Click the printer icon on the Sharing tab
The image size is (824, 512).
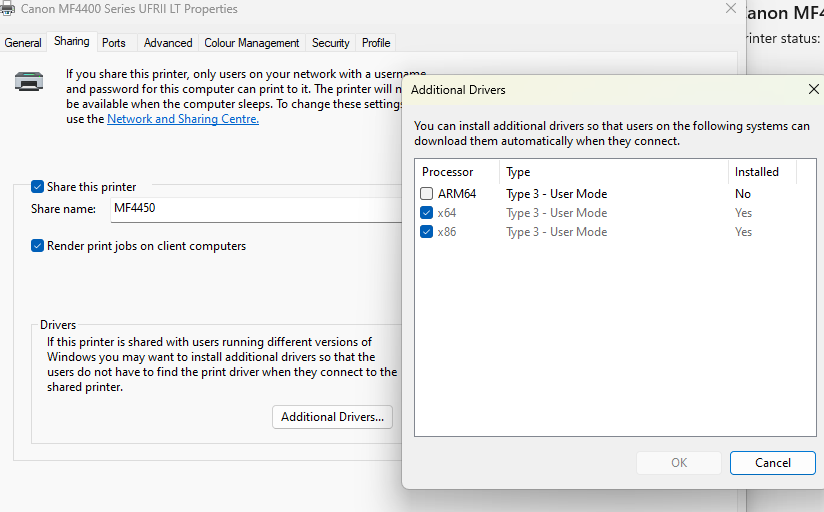click(29, 81)
